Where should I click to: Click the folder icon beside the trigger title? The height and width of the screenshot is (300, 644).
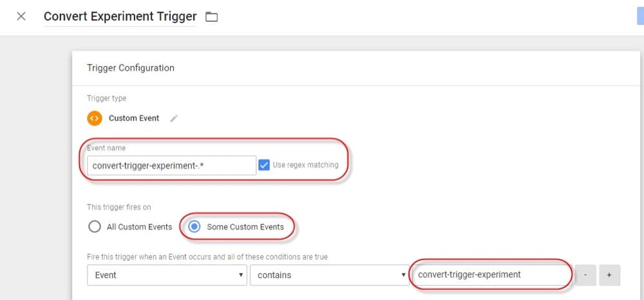pyautogui.click(x=211, y=17)
